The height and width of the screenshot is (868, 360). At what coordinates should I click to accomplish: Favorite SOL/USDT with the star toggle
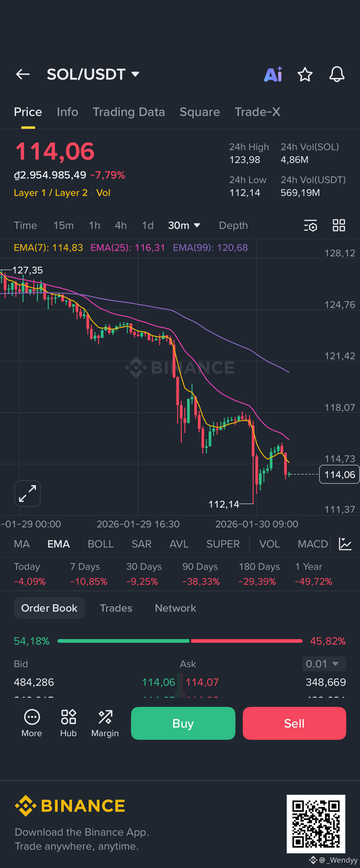coord(305,74)
